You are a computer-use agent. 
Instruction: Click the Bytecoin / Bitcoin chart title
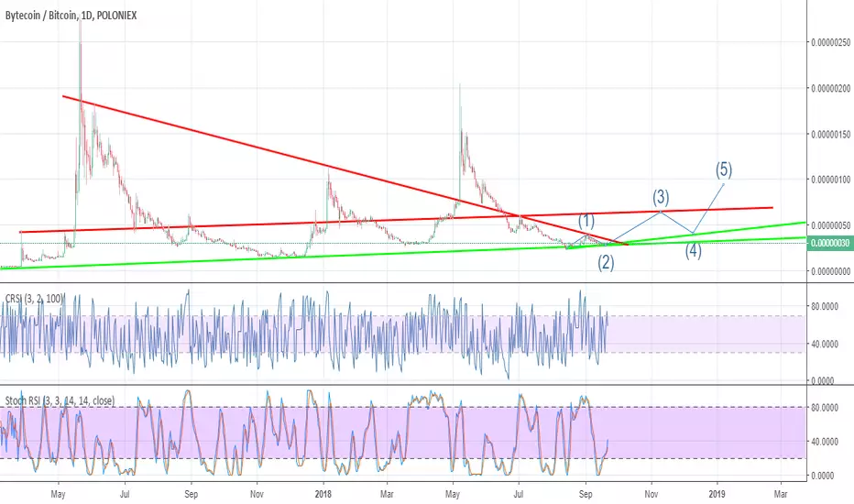(71, 16)
